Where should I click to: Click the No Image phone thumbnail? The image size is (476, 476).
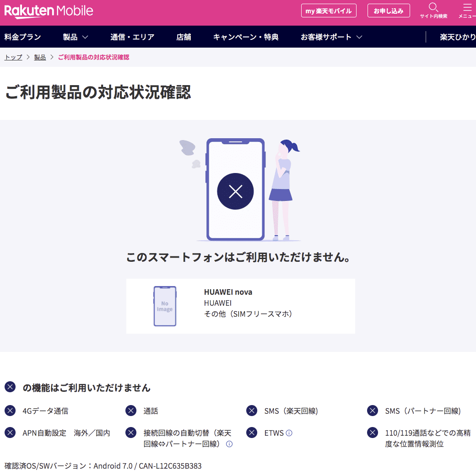pyautogui.click(x=165, y=306)
